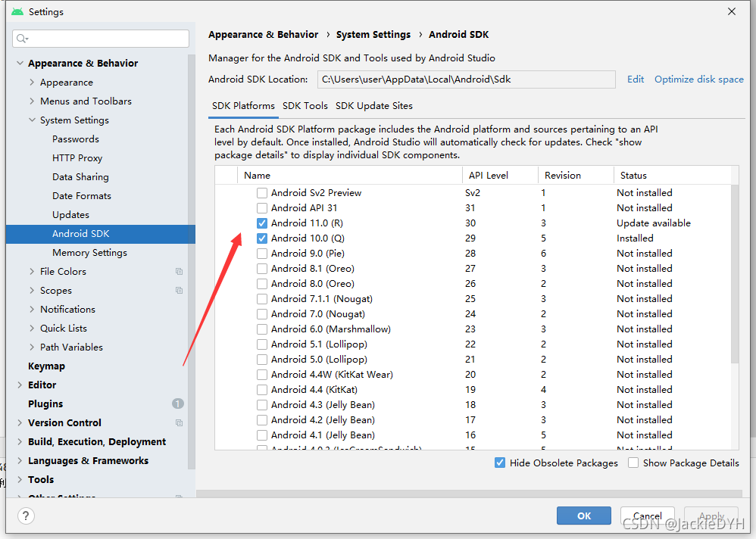The height and width of the screenshot is (539, 756).
Task: Click the project-level icon beside Scopes
Action: (x=179, y=291)
